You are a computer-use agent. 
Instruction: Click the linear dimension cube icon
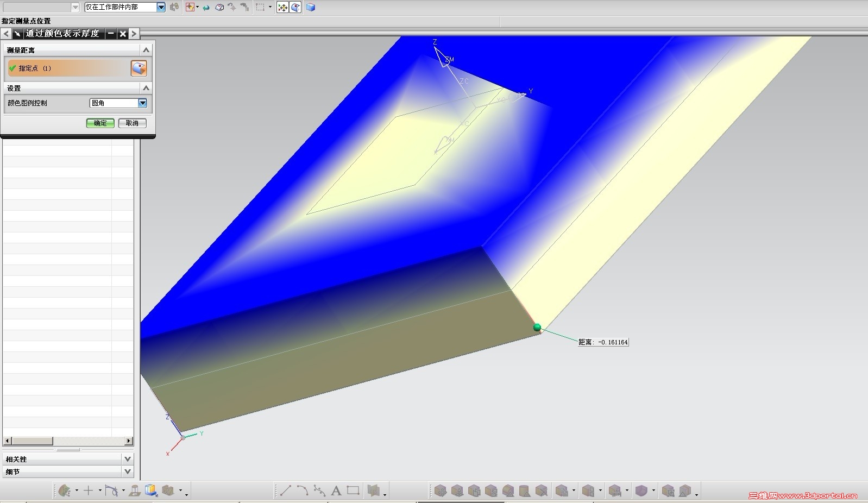point(615,491)
